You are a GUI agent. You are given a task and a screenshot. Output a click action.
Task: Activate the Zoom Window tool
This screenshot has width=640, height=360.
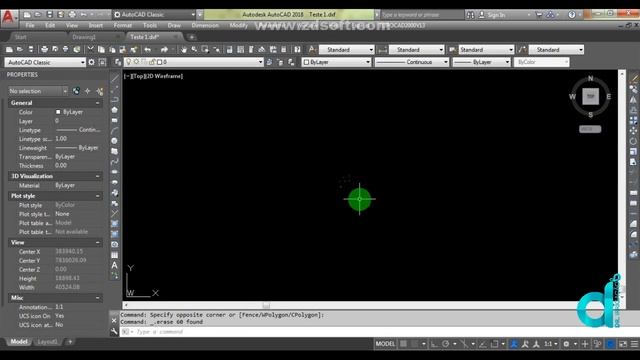(205, 49)
